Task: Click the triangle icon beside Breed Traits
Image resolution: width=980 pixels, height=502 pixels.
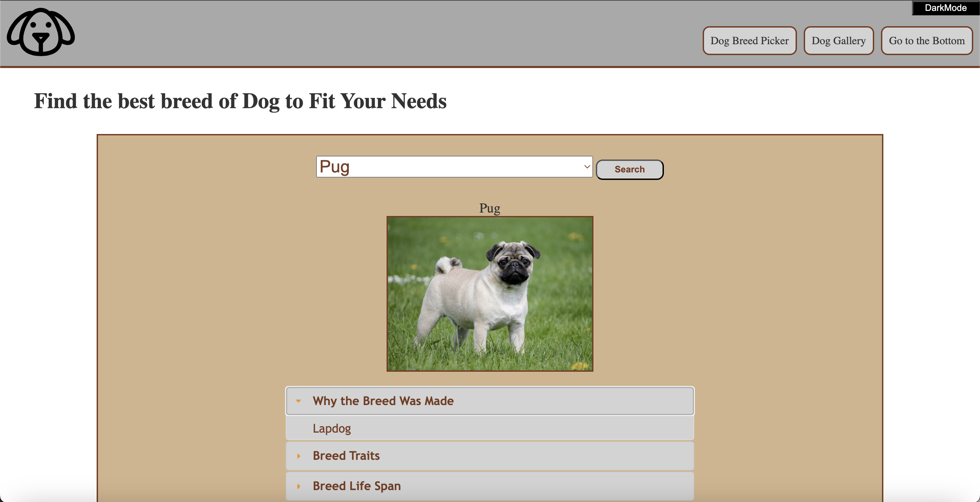Action: click(298, 456)
